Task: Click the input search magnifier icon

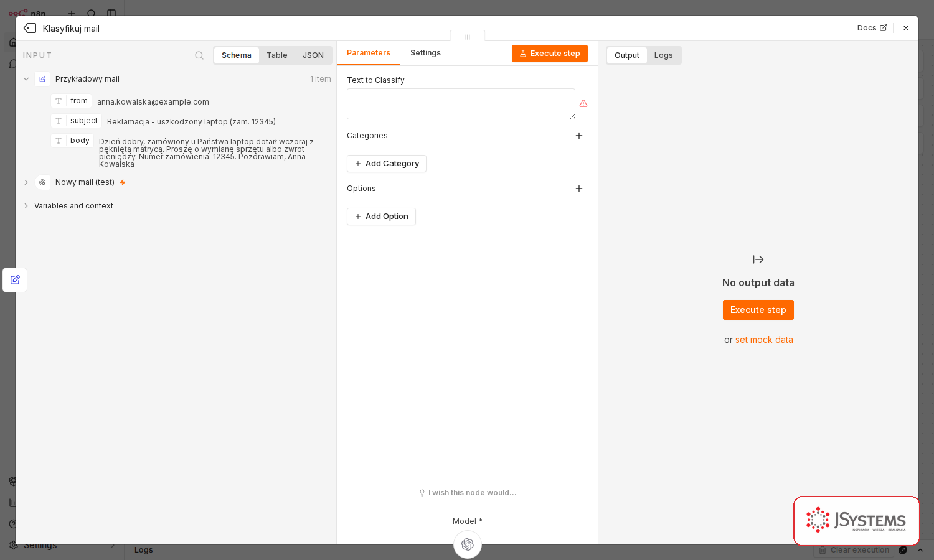Action: coord(199,55)
